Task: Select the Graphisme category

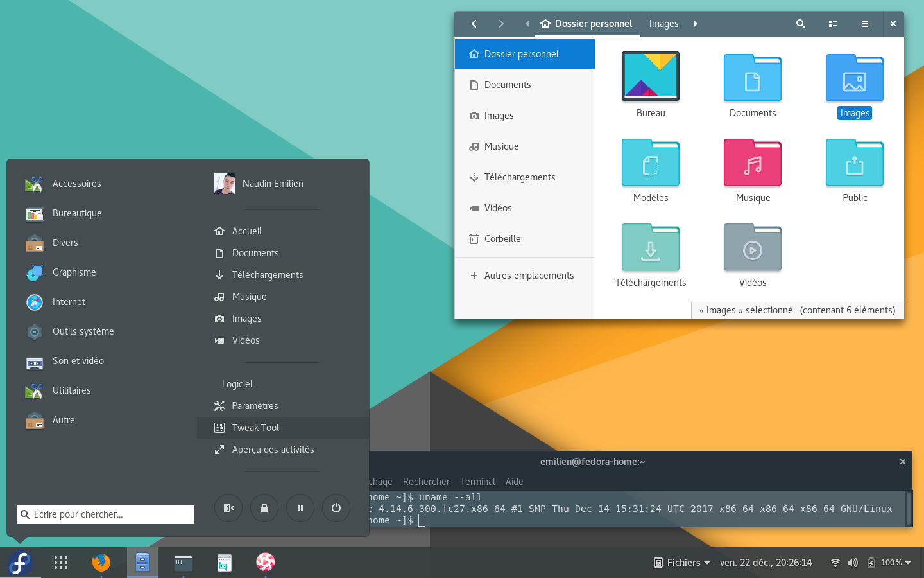Action: 74,272
